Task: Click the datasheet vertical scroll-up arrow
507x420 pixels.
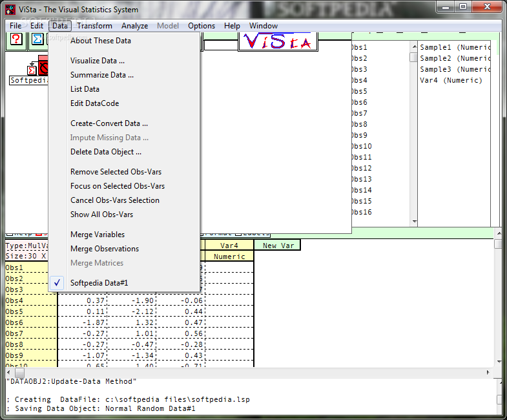Action: click(499, 233)
